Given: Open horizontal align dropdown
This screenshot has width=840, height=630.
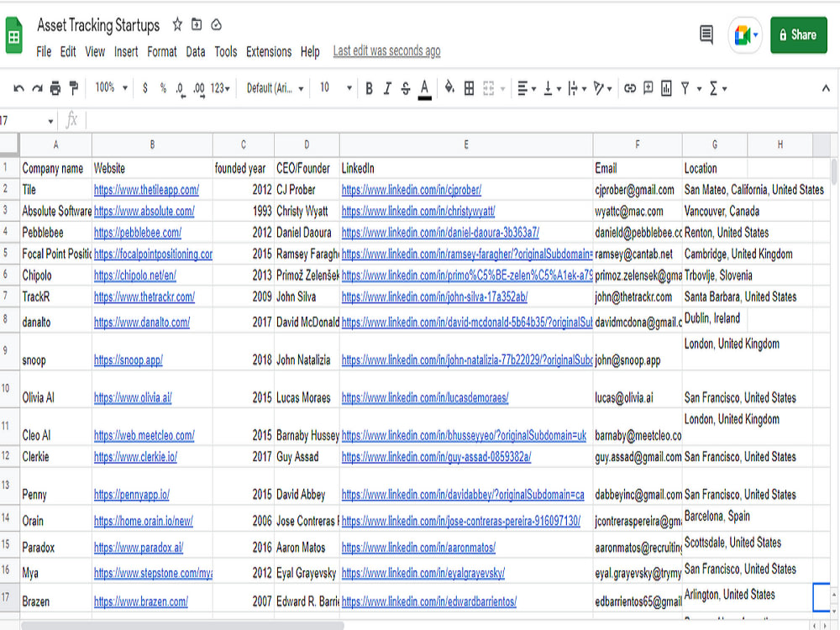Looking at the screenshot, I should (526, 88).
